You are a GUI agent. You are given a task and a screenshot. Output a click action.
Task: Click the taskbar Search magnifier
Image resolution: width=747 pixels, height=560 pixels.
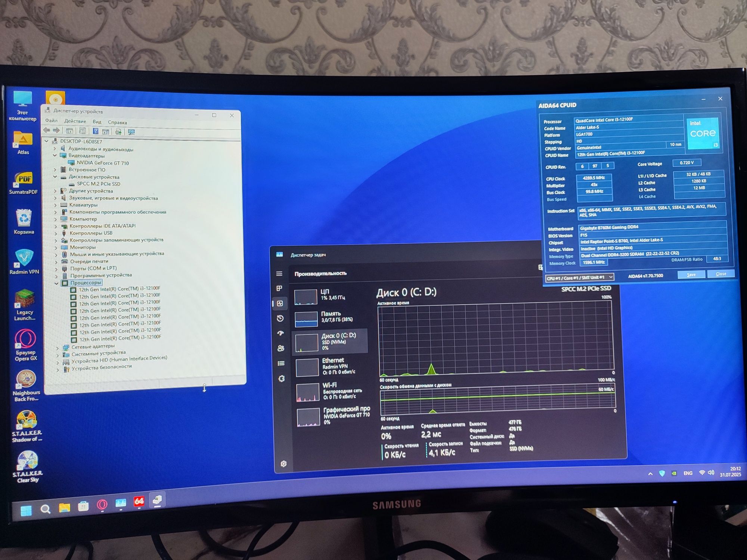(45, 509)
